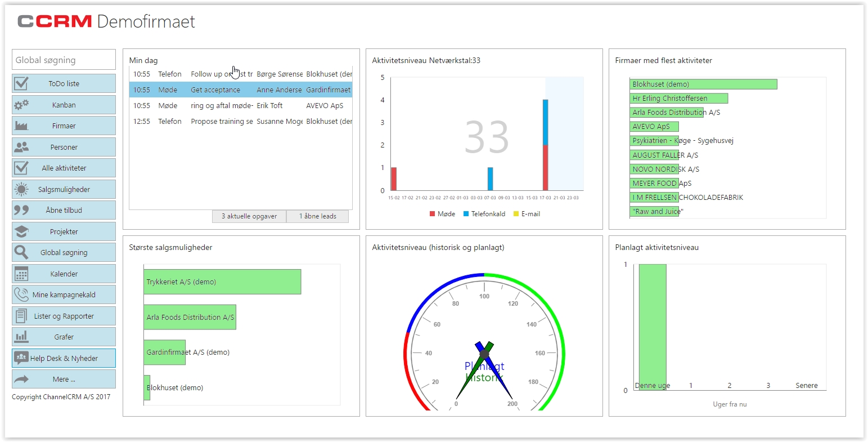Click the Denne uge bar in Planlagt aktivitetsniveau
The image size is (868, 442).
pos(653,327)
